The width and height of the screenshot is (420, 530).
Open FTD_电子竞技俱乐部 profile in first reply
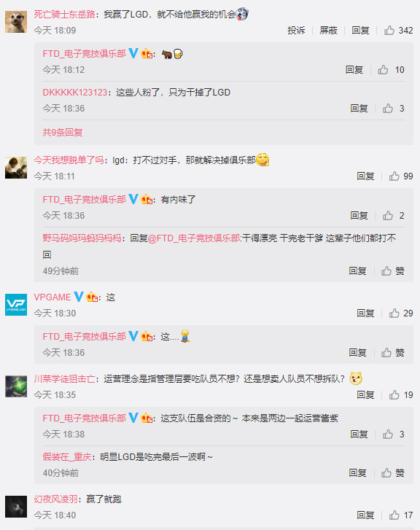(x=84, y=54)
